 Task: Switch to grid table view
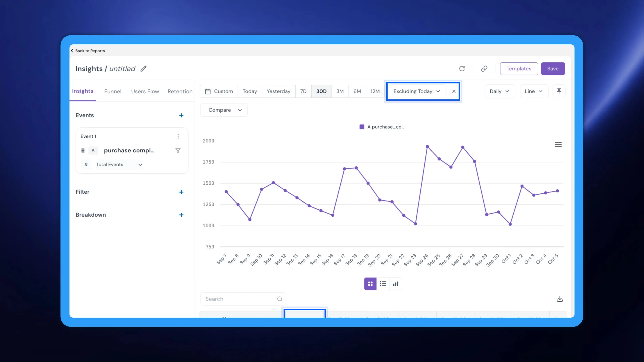(x=370, y=284)
